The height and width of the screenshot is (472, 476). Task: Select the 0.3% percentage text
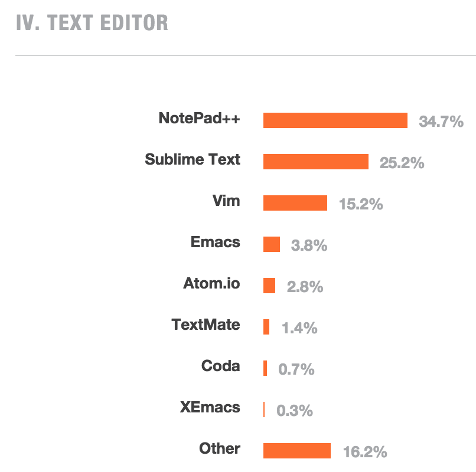(295, 411)
